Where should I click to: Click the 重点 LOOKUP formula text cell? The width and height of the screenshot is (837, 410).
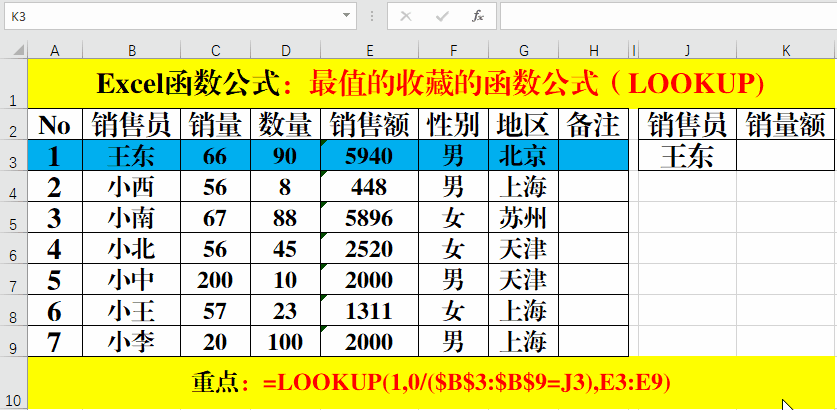tap(431, 383)
